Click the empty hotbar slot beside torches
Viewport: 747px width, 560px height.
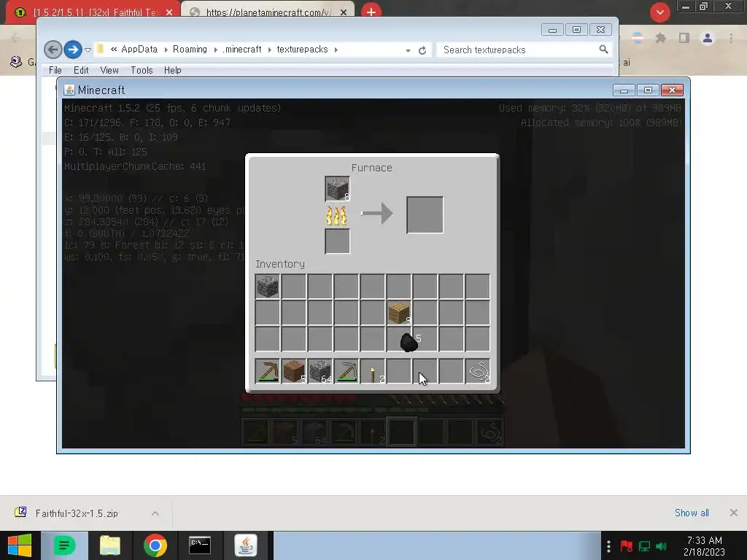coord(399,371)
